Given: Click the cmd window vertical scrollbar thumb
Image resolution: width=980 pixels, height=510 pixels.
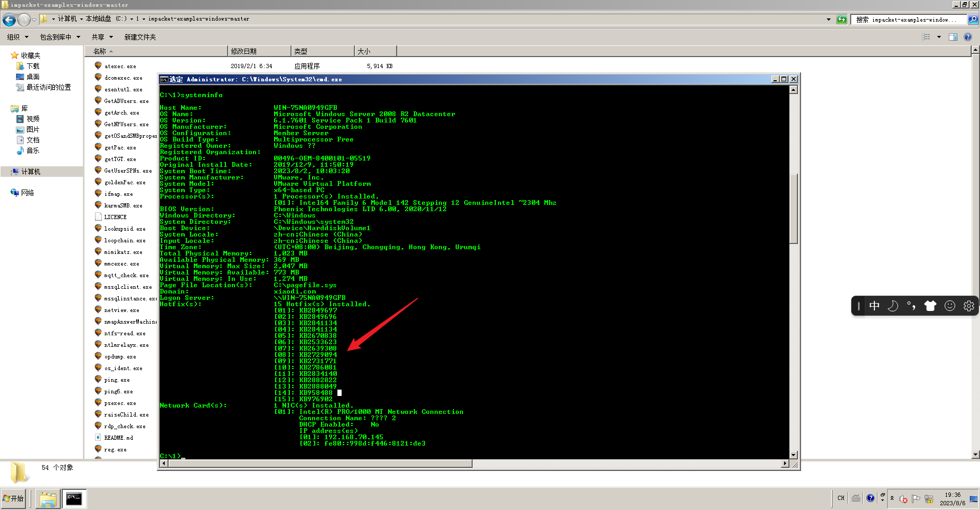Looking at the screenshot, I should (x=794, y=209).
